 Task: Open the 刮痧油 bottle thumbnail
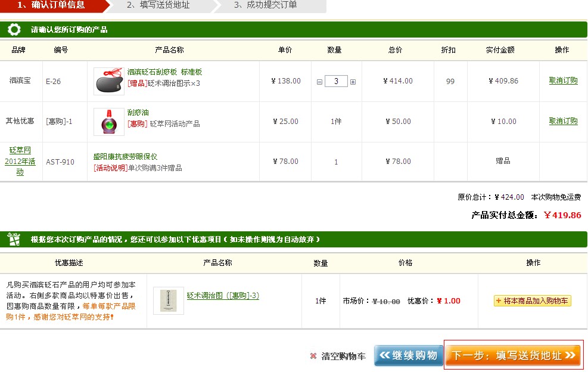point(109,122)
